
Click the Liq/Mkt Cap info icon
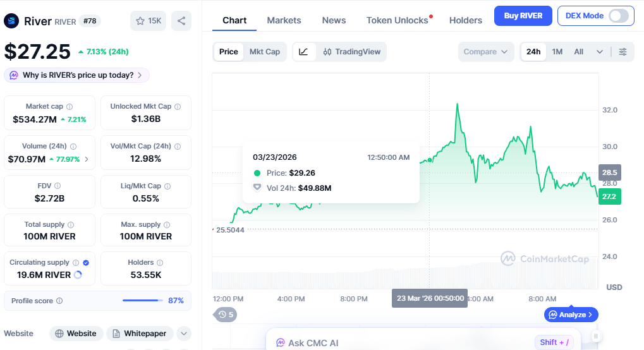pyautogui.click(x=167, y=186)
